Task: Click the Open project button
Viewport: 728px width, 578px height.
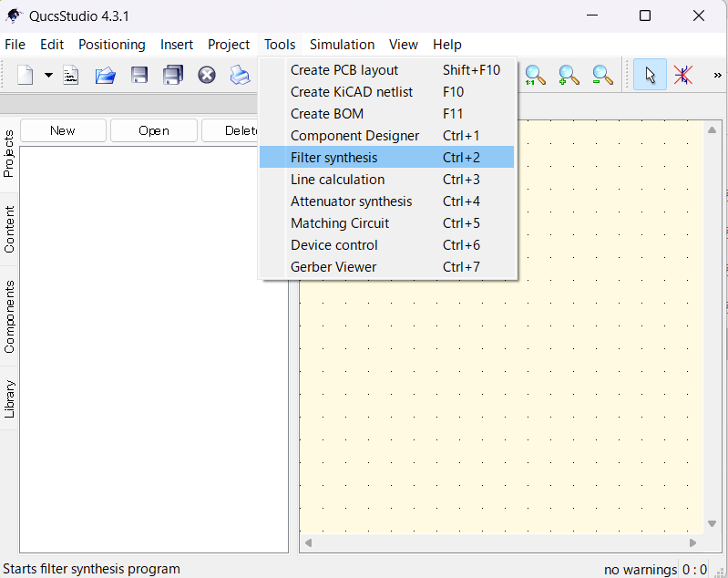Action: (x=154, y=130)
